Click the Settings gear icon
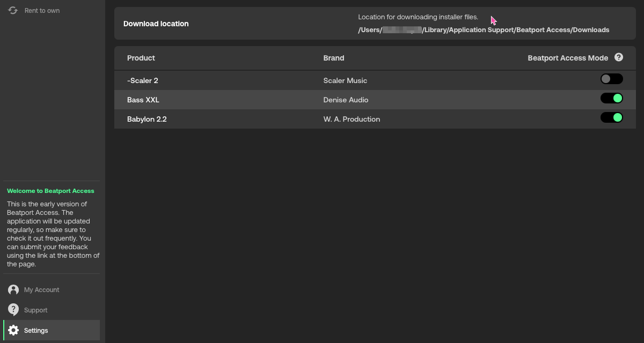 click(x=13, y=330)
